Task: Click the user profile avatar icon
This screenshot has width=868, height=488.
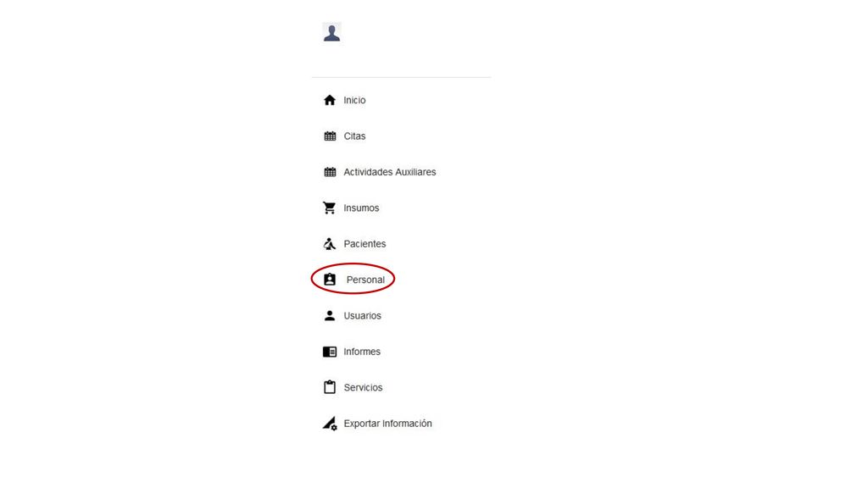Action: coord(331,32)
